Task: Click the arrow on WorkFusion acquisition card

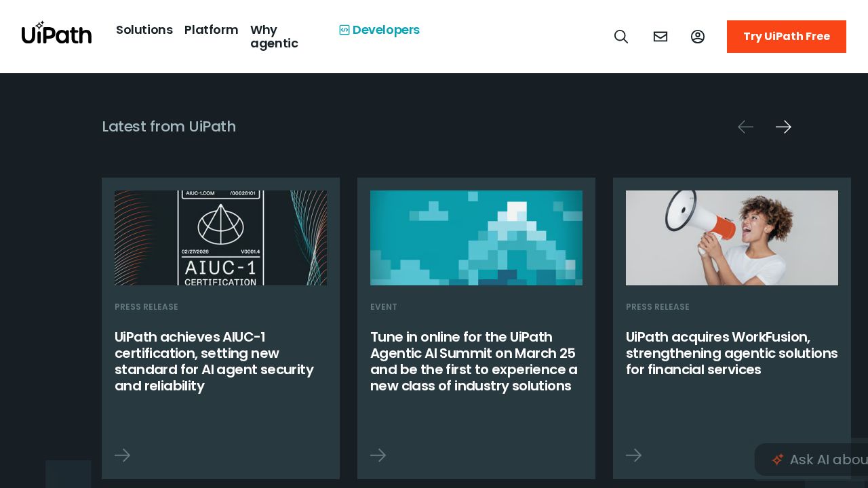Action: coord(634,455)
